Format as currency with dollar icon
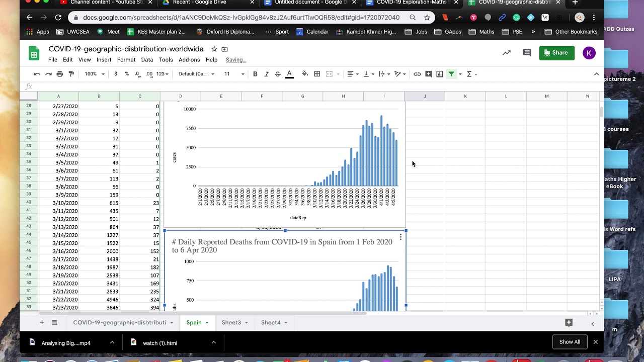This screenshot has width=644, height=362. (x=116, y=74)
